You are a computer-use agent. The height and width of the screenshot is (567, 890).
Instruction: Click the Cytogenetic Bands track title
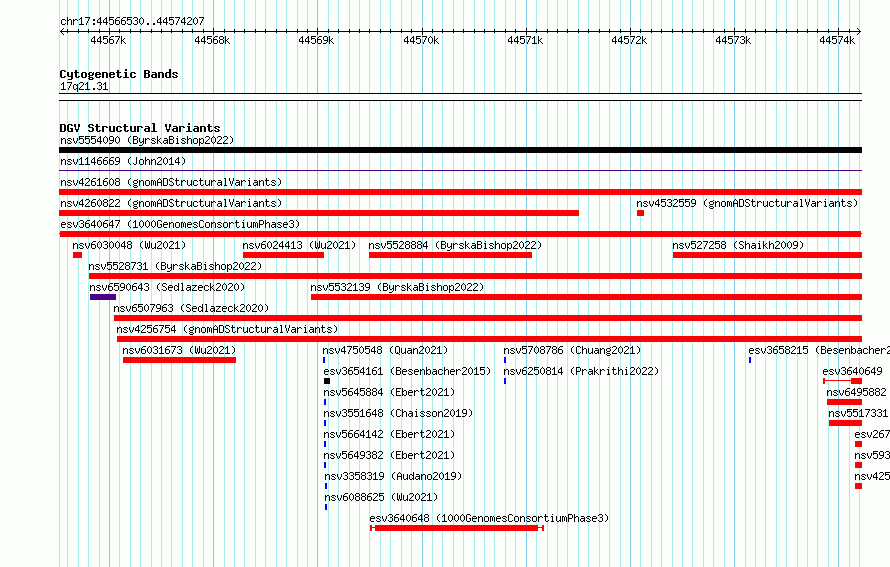(x=119, y=74)
